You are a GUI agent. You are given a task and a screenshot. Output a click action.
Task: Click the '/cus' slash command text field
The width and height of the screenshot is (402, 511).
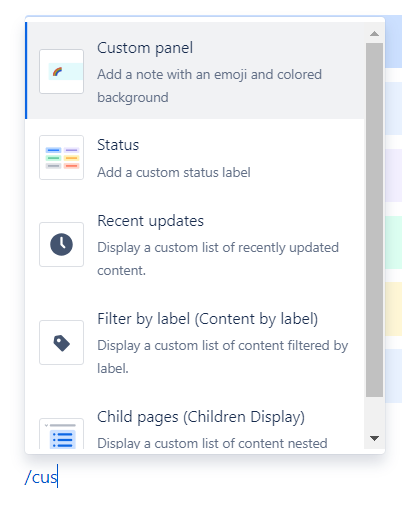41,477
